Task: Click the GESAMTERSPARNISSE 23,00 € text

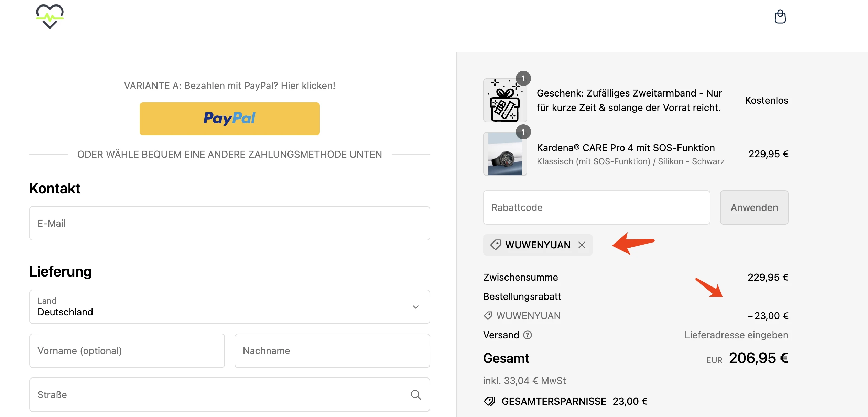Action: tap(574, 401)
